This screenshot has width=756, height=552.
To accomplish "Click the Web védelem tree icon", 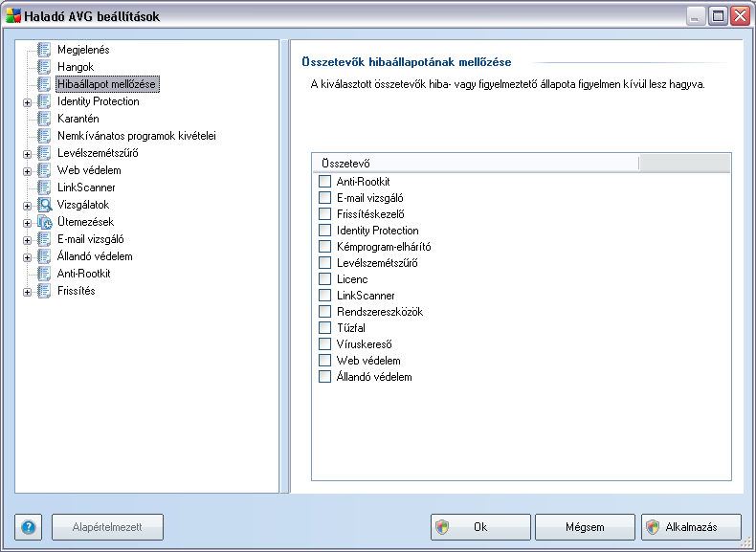I will click(44, 170).
